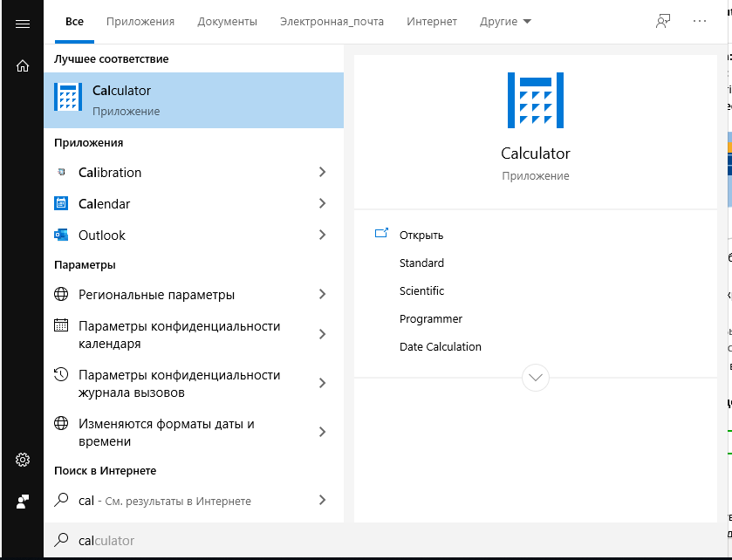Screen dimensions: 732x560
Task: Expand the Outlook result chevron
Action: click(322, 235)
